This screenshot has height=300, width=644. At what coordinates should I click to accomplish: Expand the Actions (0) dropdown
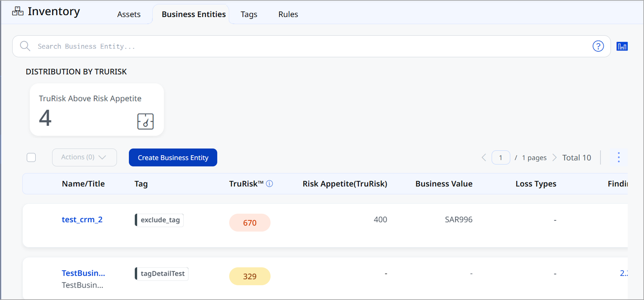pos(84,157)
